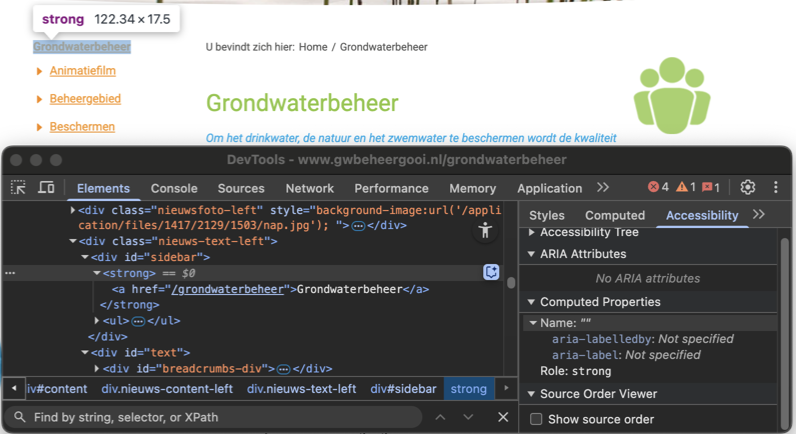
Task: Click the Animatiefilm sidebar link
Action: pyautogui.click(x=82, y=71)
